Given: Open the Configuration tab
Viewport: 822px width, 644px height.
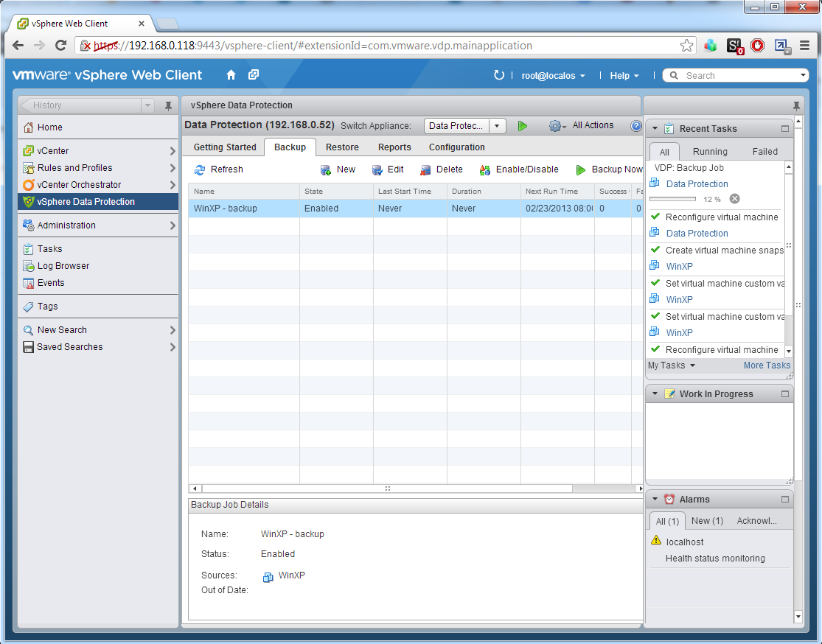Looking at the screenshot, I should click(x=456, y=147).
